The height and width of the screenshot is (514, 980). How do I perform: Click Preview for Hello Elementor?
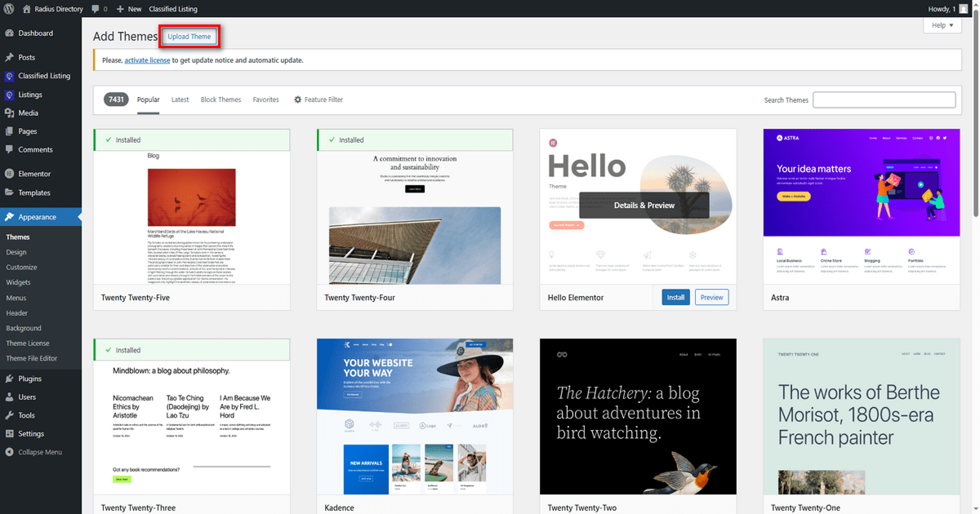(x=712, y=298)
